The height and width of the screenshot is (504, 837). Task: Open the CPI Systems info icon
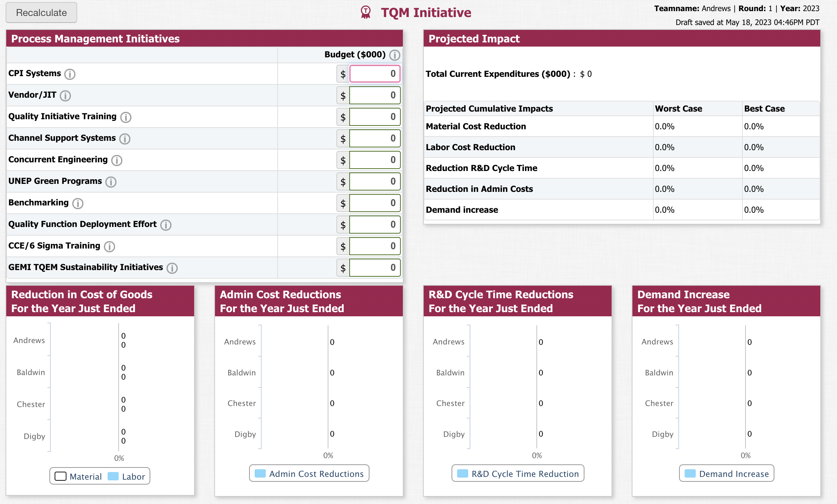pos(70,74)
